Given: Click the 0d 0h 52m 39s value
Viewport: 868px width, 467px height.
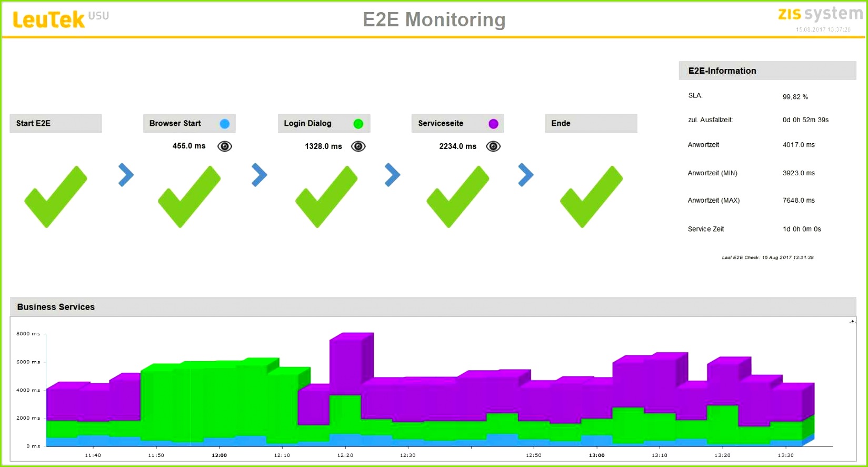Looking at the screenshot, I should pos(805,120).
